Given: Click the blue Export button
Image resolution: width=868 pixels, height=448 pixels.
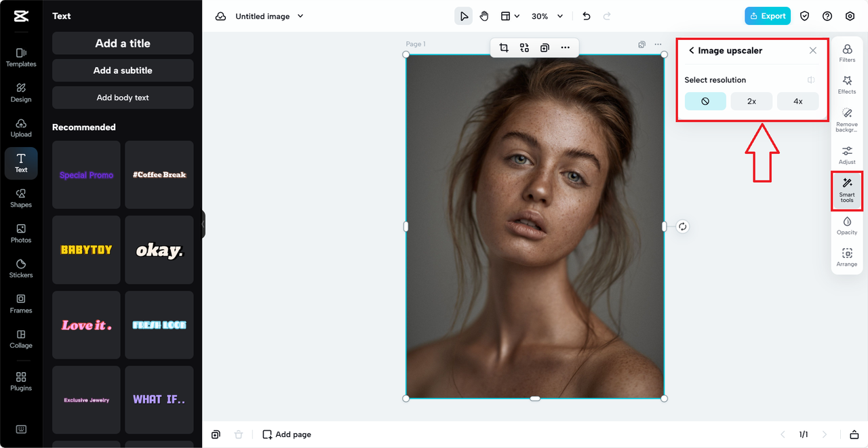Looking at the screenshot, I should (x=768, y=16).
